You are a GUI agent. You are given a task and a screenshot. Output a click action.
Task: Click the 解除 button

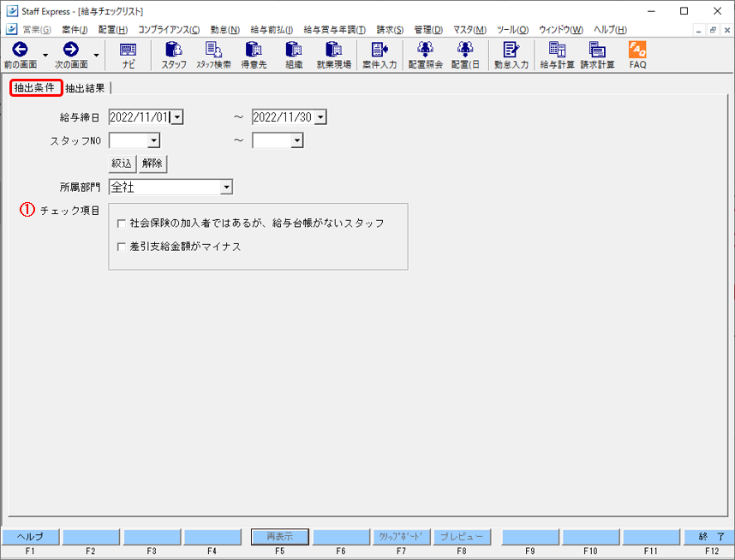pos(152,164)
